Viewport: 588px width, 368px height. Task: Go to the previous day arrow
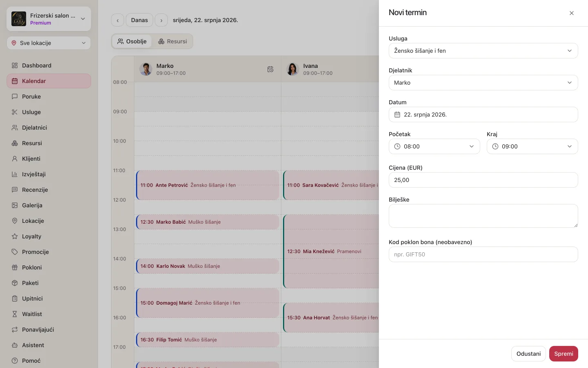point(118,20)
